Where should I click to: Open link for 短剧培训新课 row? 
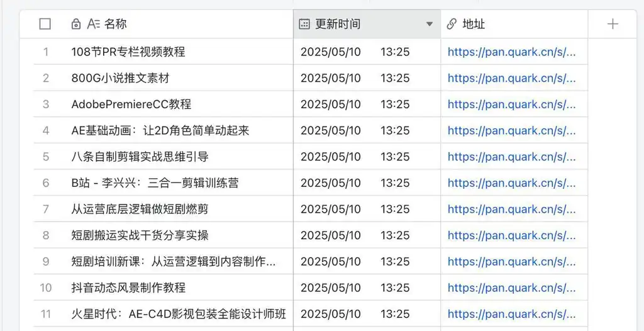(x=512, y=262)
